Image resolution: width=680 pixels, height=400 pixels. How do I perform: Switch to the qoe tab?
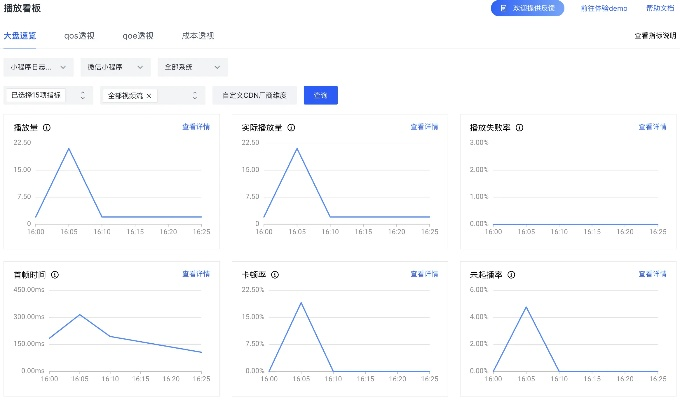pos(138,35)
